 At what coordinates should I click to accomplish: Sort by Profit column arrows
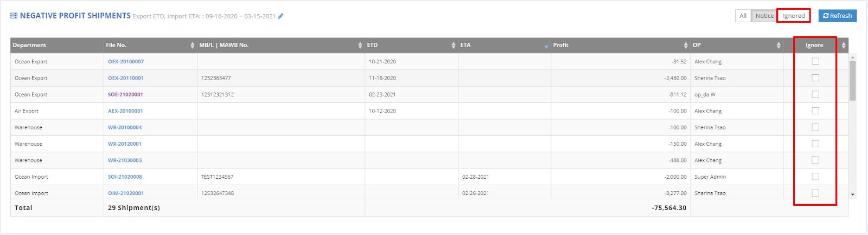tap(686, 45)
